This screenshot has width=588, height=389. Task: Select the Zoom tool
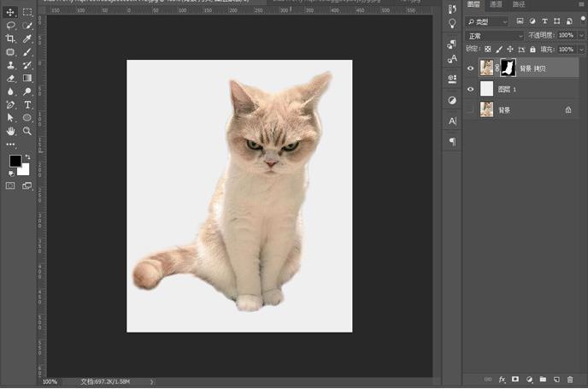pos(27,131)
